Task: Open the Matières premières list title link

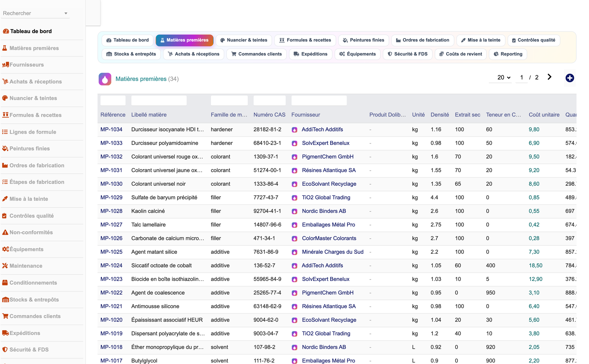Action: (x=141, y=79)
